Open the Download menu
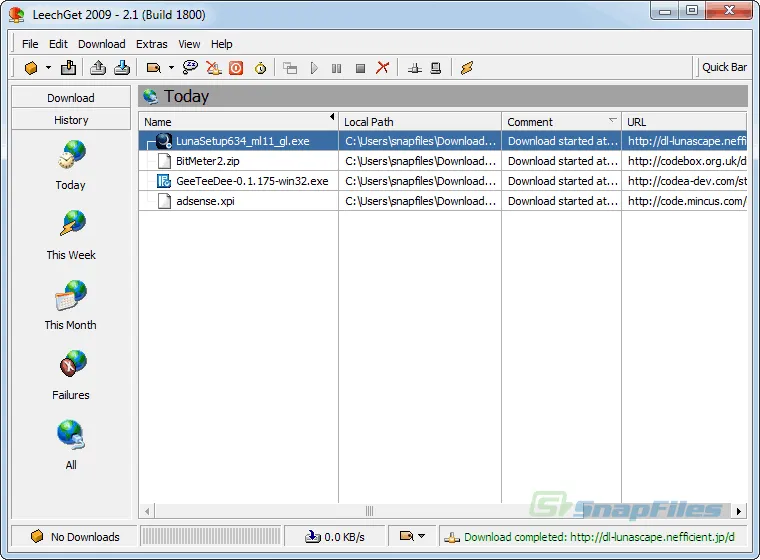 (x=102, y=44)
